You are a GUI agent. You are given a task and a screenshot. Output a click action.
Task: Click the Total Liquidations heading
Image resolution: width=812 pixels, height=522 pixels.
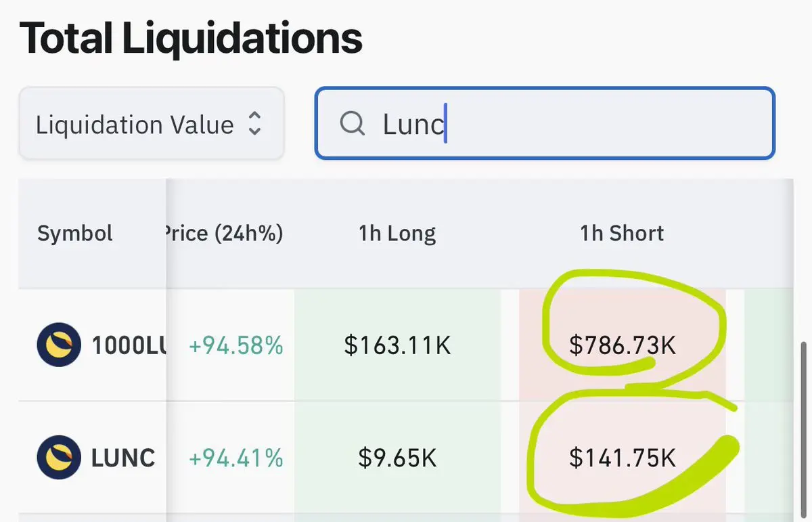(x=191, y=38)
